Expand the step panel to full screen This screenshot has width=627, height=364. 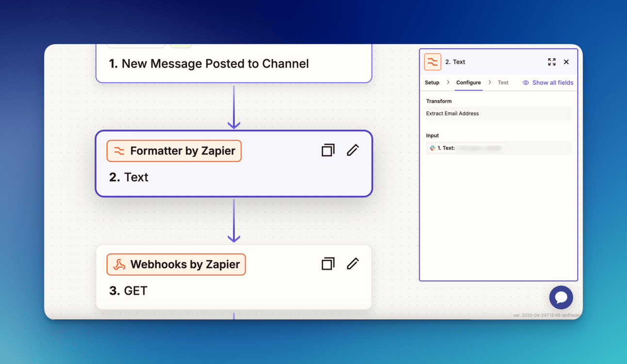[552, 62]
